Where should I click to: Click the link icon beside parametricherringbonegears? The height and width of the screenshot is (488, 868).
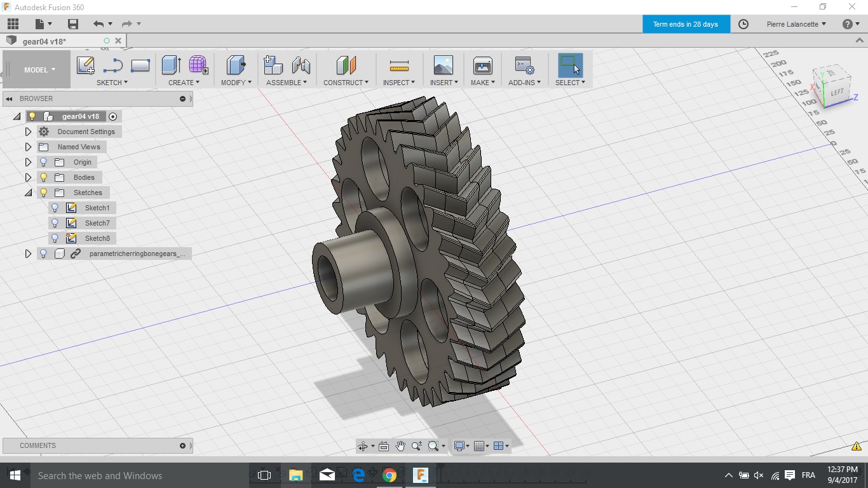point(76,254)
